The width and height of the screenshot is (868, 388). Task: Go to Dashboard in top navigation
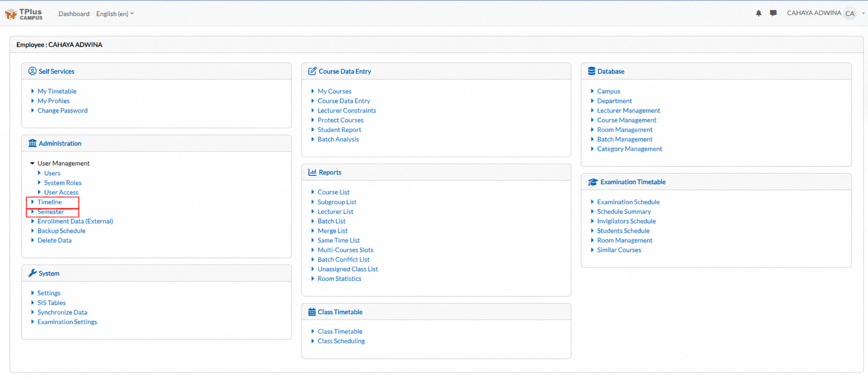pyautogui.click(x=74, y=14)
